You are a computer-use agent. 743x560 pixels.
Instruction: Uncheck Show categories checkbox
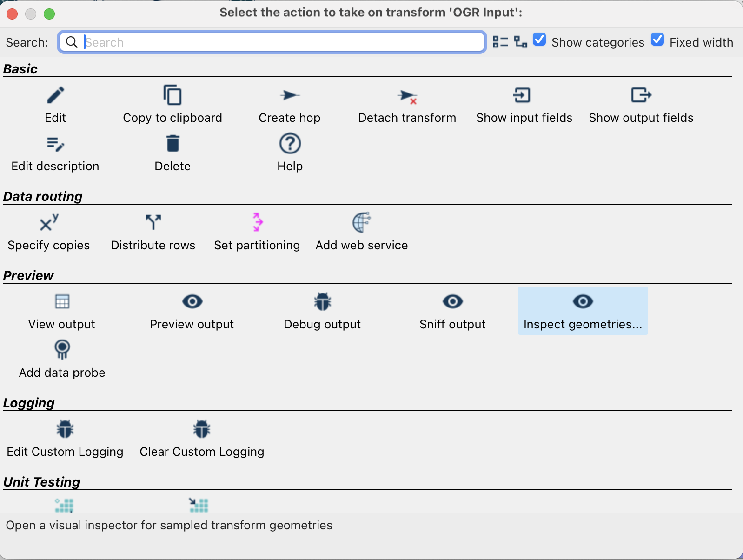coord(539,40)
